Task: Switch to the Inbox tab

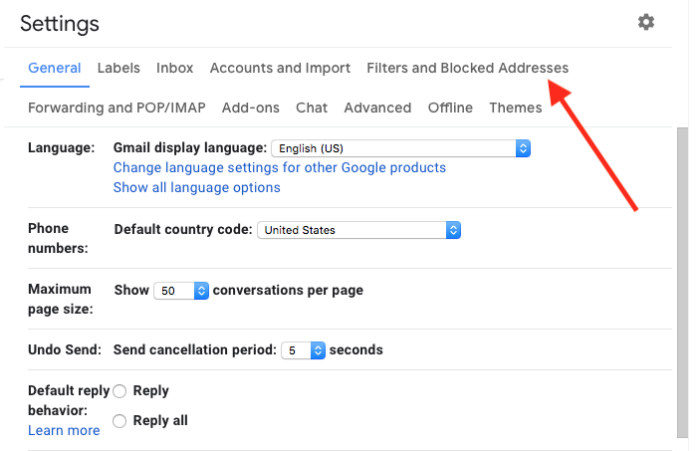Action: coord(175,68)
